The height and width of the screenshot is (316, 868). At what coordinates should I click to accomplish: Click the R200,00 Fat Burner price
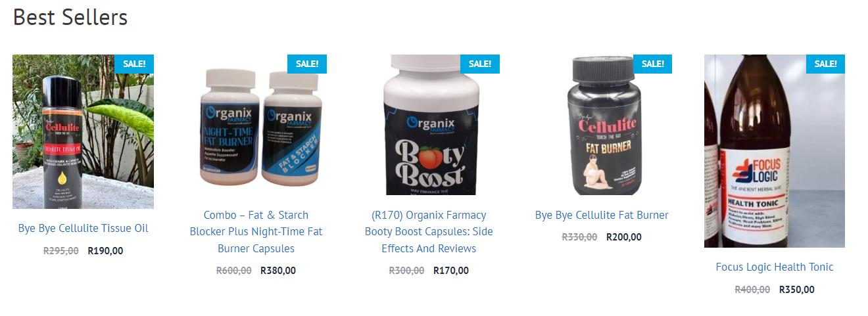pyautogui.click(x=624, y=237)
